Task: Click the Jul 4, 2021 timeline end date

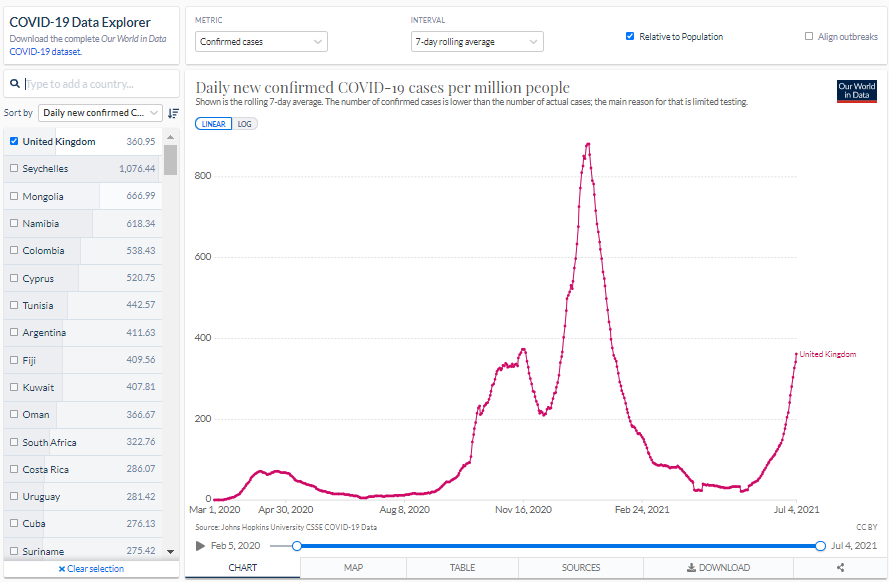Action: tap(854, 546)
